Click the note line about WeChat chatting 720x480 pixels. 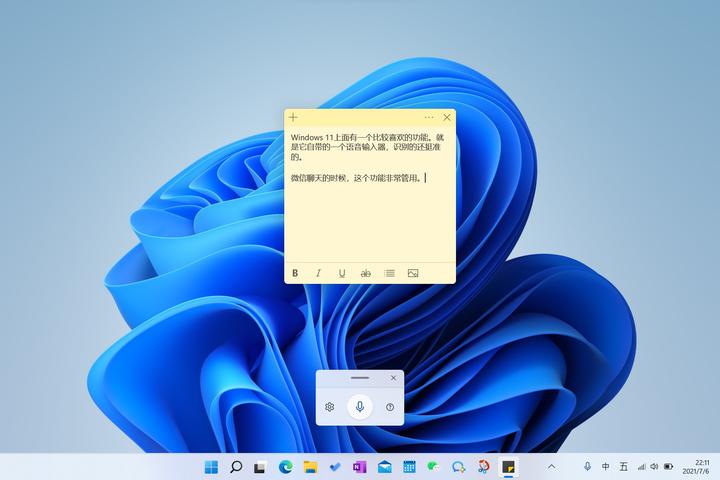[356, 178]
